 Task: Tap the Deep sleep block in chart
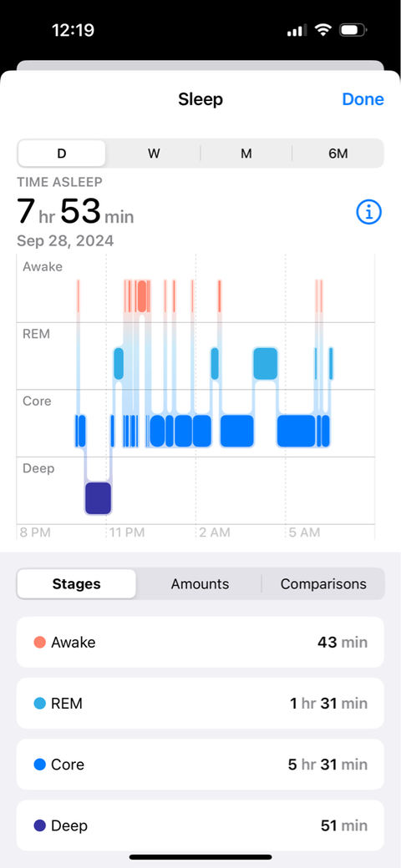coord(98,497)
